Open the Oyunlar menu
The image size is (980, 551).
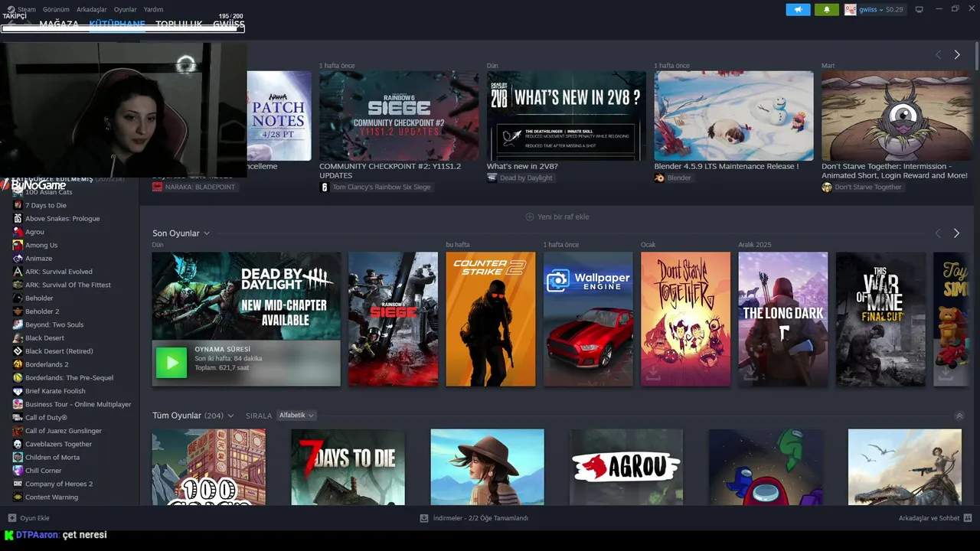tap(126, 9)
